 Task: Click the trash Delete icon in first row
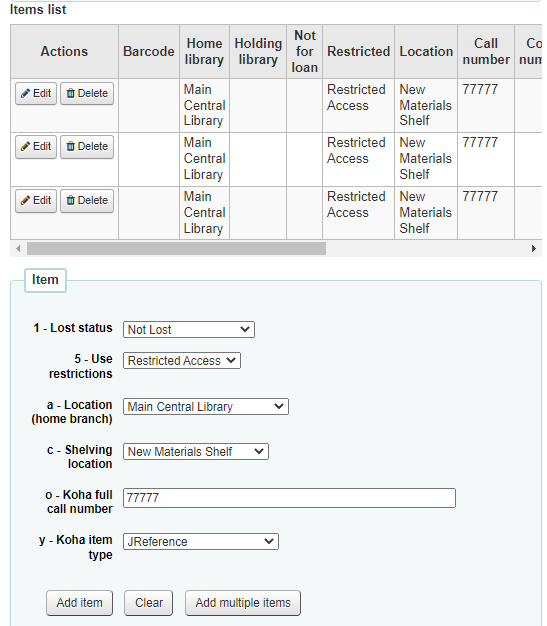pyautogui.click(x=71, y=93)
